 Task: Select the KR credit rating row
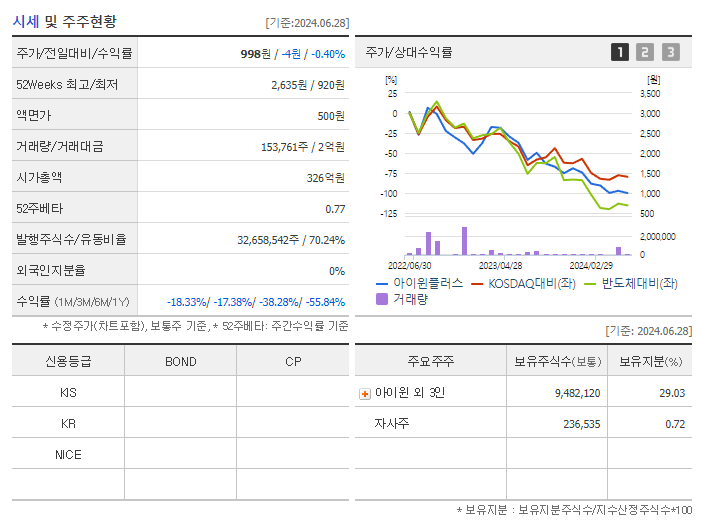pos(180,423)
